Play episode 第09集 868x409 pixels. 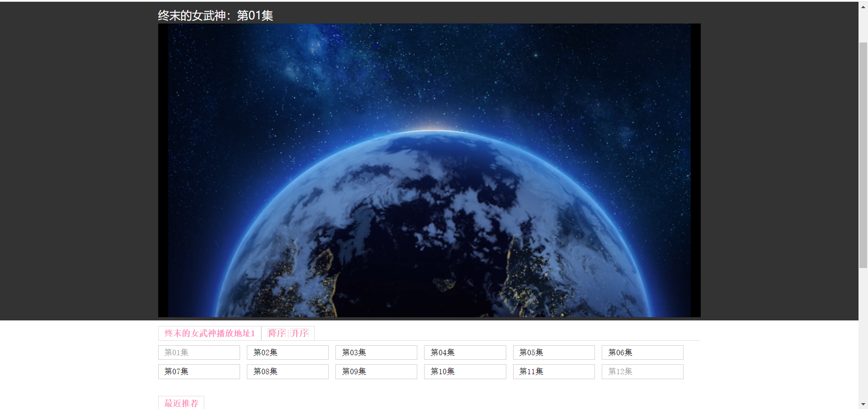[x=376, y=371]
